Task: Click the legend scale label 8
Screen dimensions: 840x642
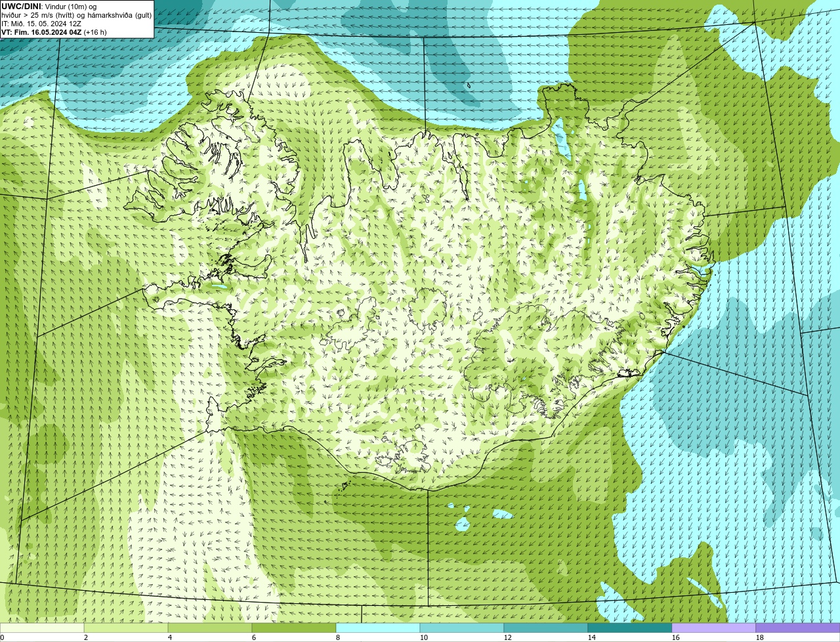Action: pyautogui.click(x=338, y=637)
